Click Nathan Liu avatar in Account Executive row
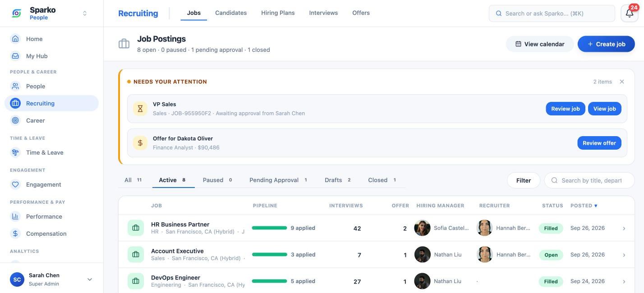Screen dimensions: 644x293 pyautogui.click(x=423, y=255)
